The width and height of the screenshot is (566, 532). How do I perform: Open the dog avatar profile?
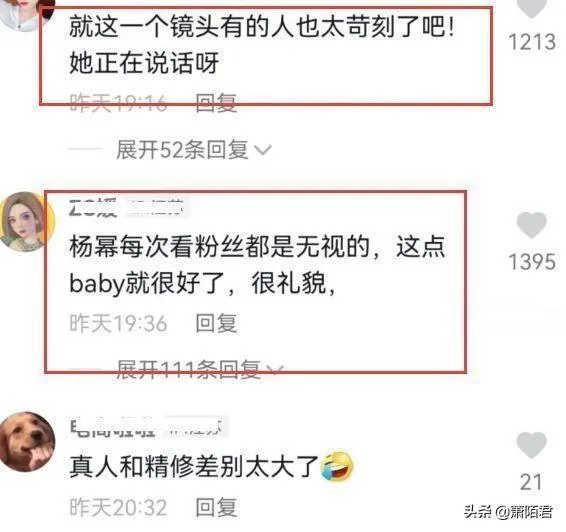27,442
